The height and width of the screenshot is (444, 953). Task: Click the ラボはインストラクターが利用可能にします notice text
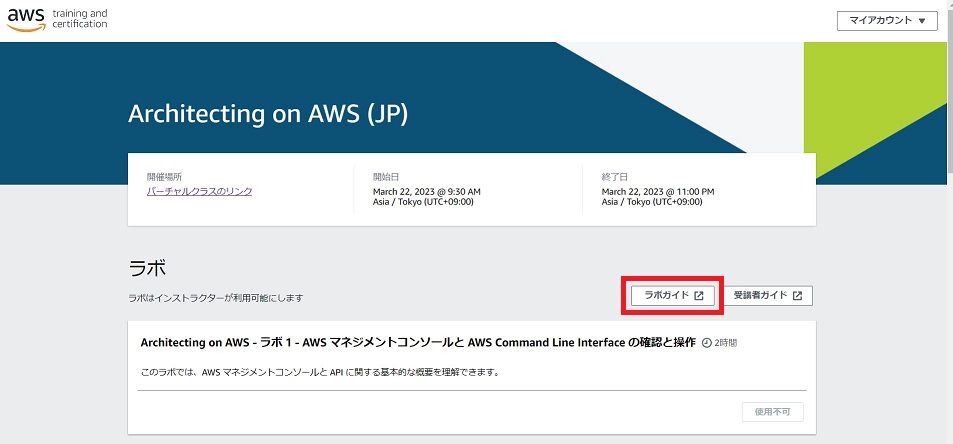(215, 298)
